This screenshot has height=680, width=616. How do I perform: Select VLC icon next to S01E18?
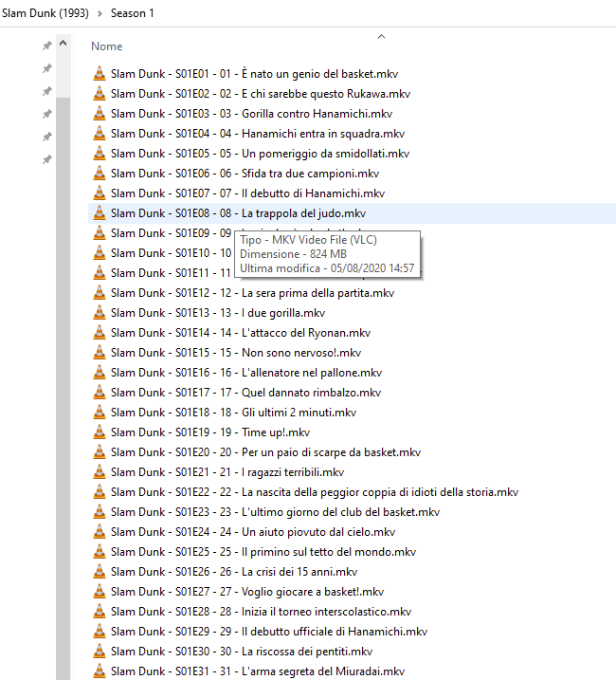(100, 413)
